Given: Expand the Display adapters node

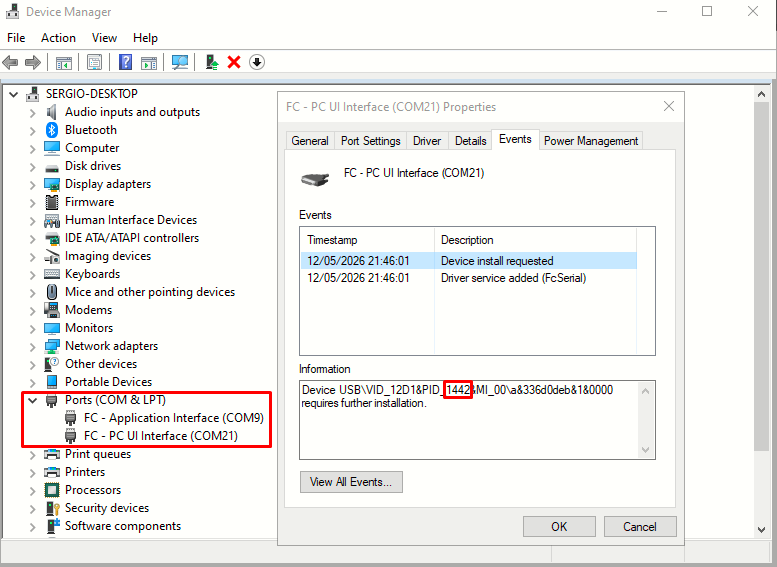Looking at the screenshot, I should 33,185.
